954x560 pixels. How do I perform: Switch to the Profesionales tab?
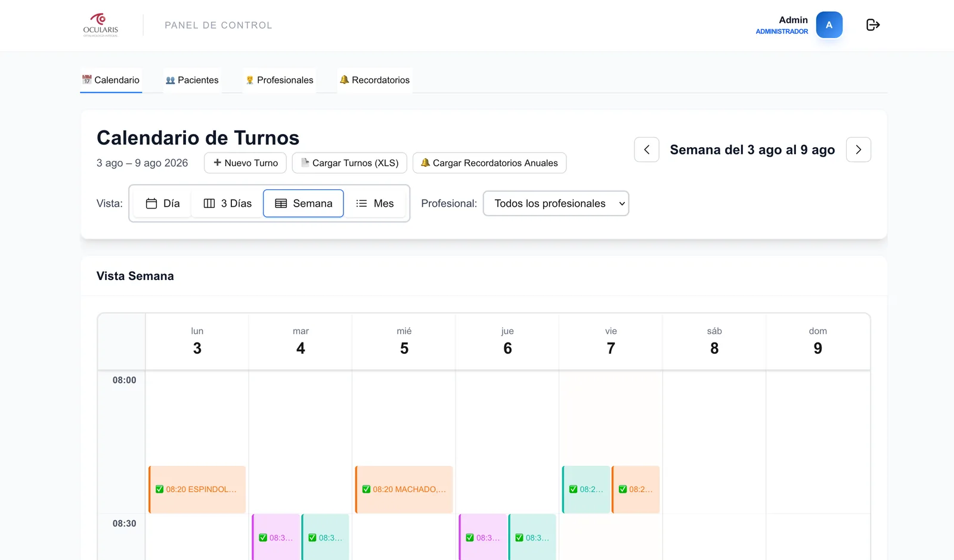pyautogui.click(x=280, y=80)
